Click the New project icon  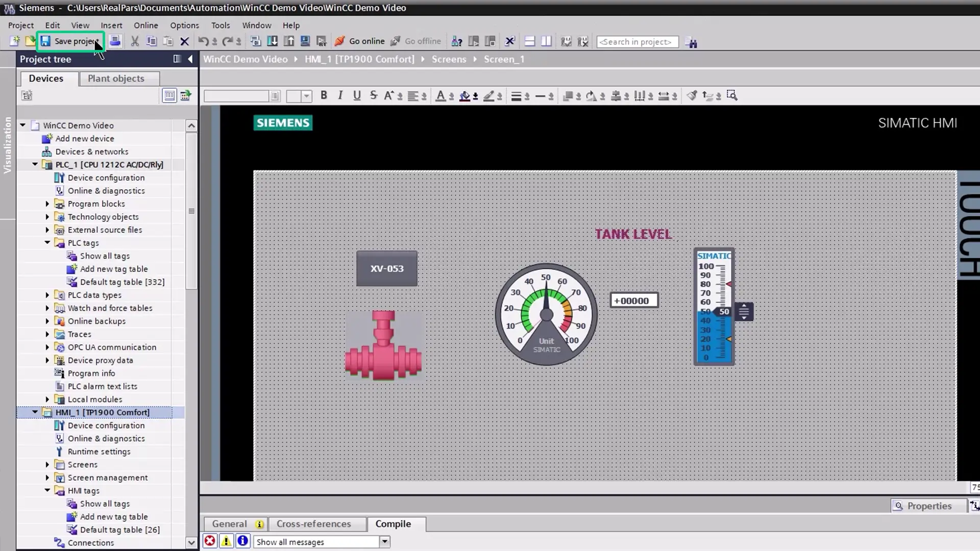(x=15, y=41)
